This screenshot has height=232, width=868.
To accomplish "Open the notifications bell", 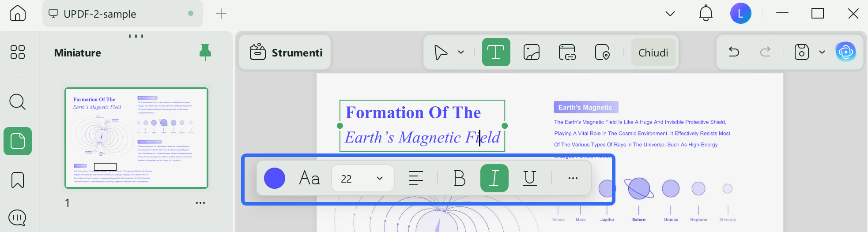I will click(x=706, y=13).
